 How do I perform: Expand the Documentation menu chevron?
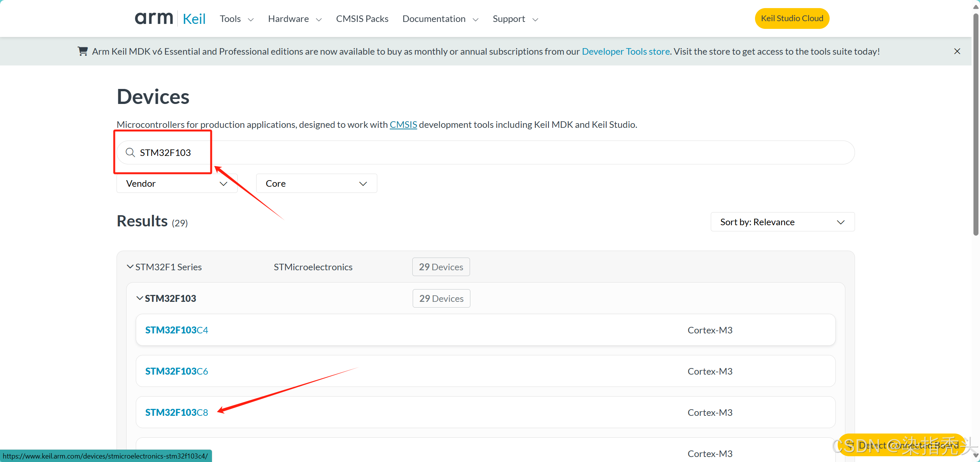(x=475, y=20)
